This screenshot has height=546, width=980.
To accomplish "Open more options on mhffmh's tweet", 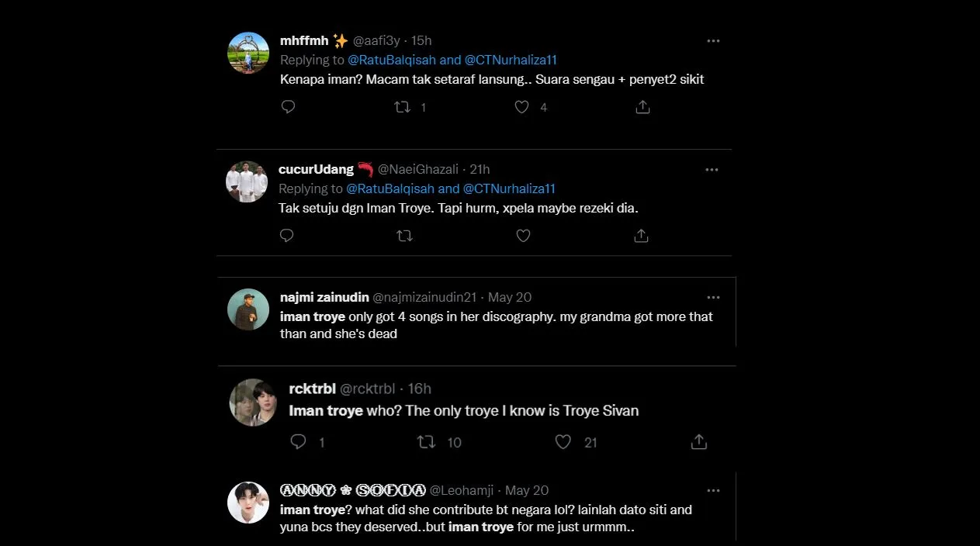I will click(x=713, y=41).
